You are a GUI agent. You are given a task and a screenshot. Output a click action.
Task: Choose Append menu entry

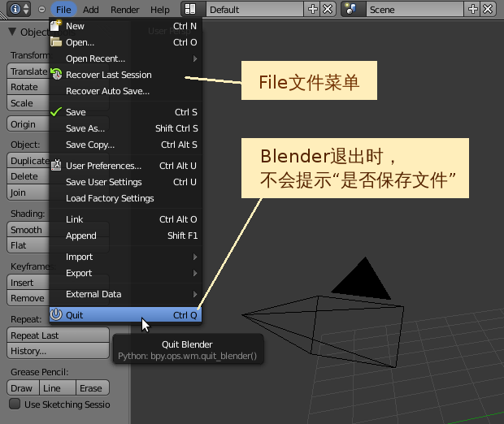click(x=125, y=236)
